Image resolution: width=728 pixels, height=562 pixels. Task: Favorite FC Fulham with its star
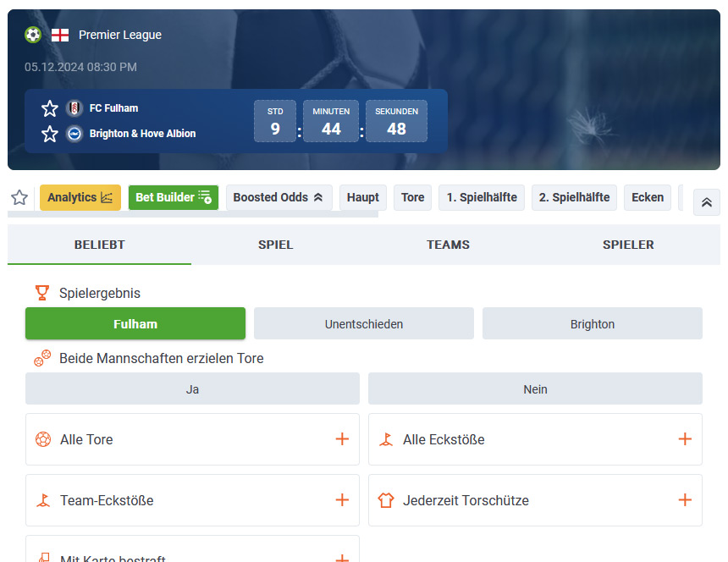coord(50,108)
